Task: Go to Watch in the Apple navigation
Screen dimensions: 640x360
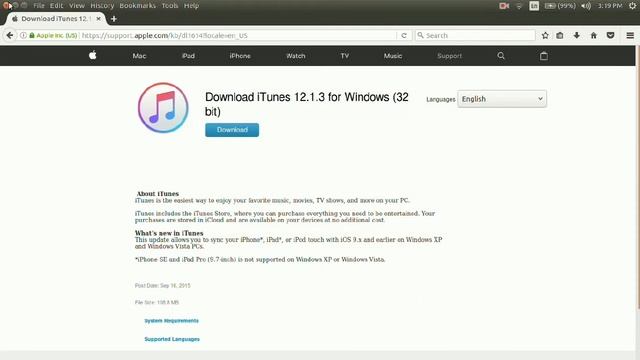Action: coord(296,56)
